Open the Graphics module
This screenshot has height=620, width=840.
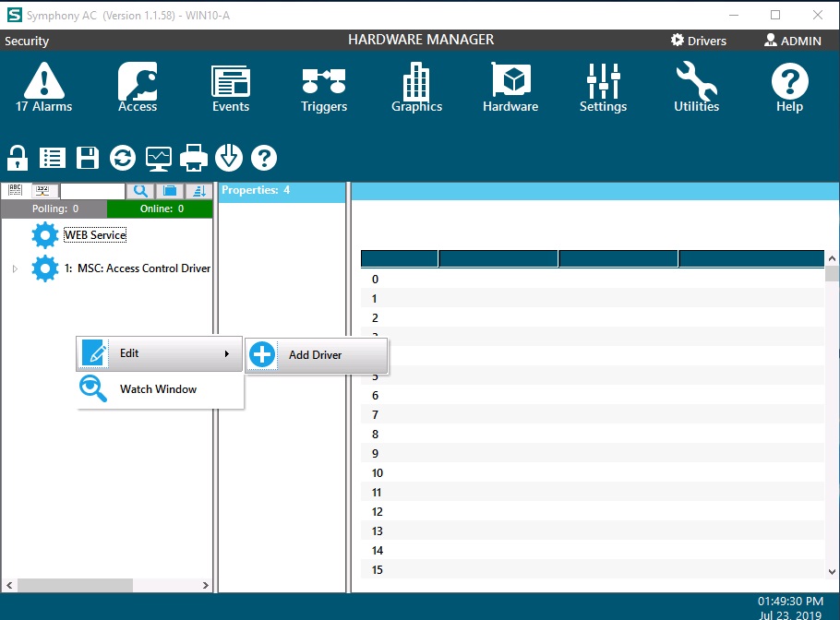coord(417,87)
